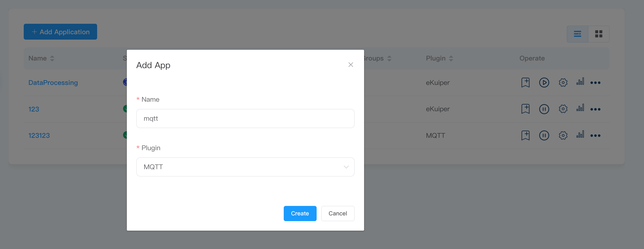The width and height of the screenshot is (644, 249).
Task: Switch to list view layout
Action: coord(578,34)
